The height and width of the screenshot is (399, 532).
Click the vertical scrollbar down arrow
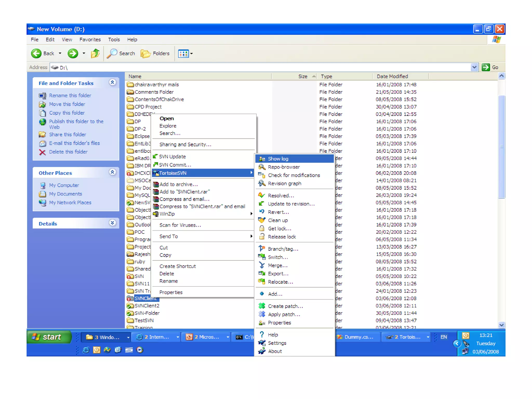[501, 325]
